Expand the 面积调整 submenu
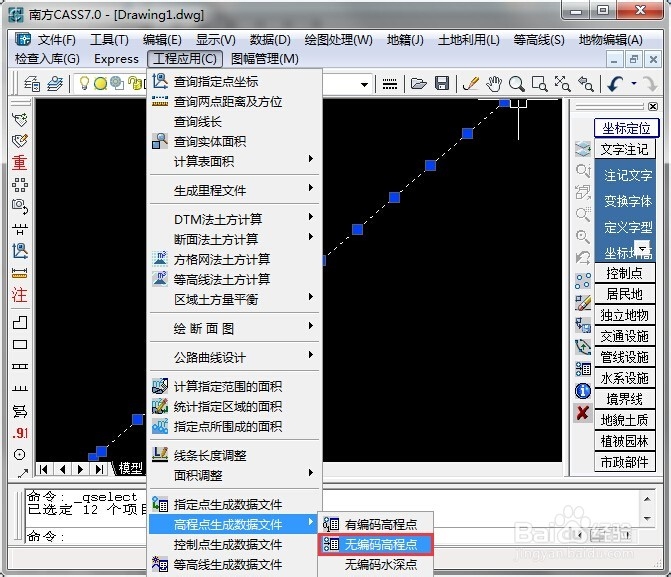Image resolution: width=671 pixels, height=577 pixels. tap(235, 475)
